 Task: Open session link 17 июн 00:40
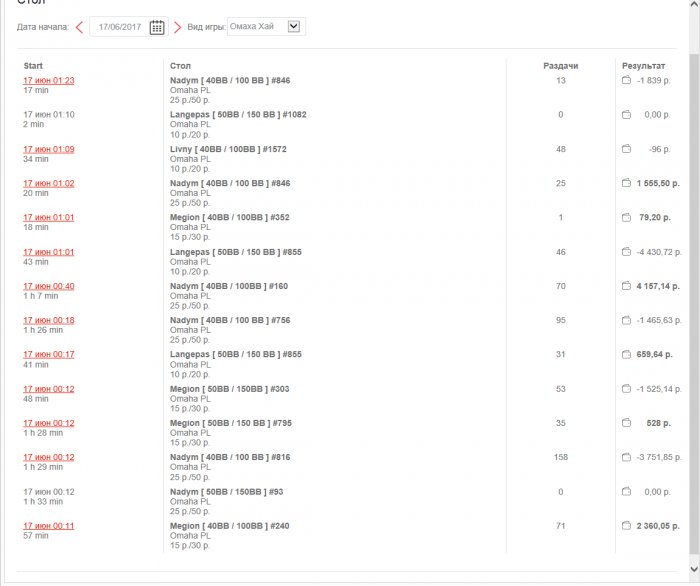coord(48,286)
